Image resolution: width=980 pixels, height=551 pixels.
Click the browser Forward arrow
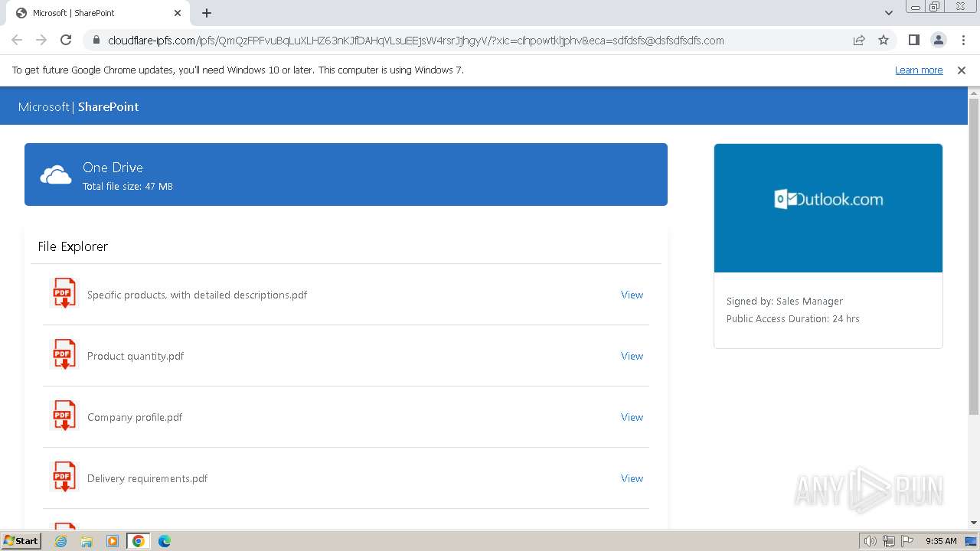point(41,41)
